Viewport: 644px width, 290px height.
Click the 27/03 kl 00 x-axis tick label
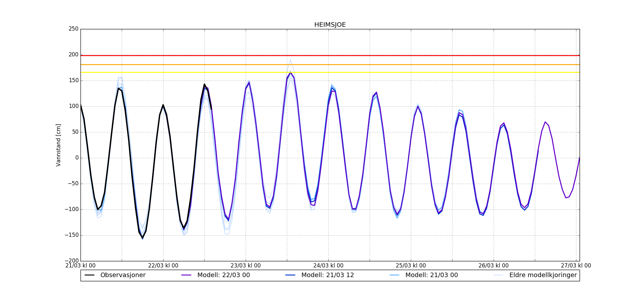coord(576,266)
